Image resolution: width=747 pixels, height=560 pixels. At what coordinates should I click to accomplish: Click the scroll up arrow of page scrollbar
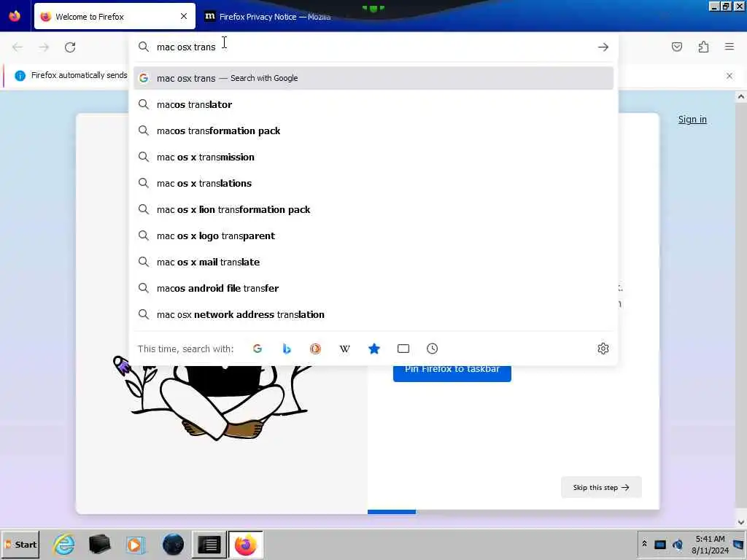[741, 97]
